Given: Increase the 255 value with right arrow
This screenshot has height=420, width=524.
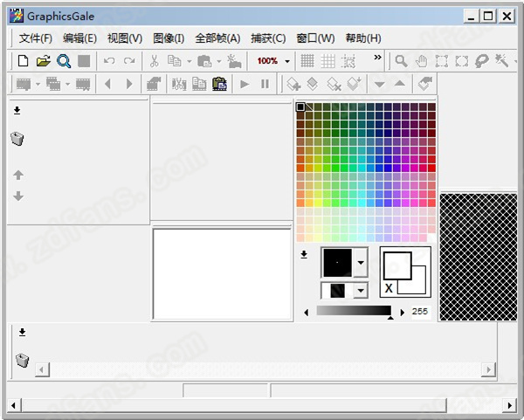Looking at the screenshot, I should (x=402, y=313).
